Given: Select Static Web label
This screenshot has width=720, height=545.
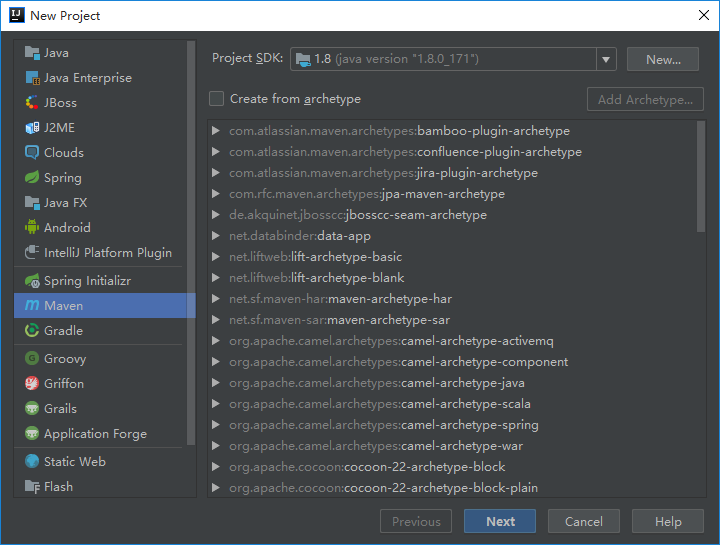Looking at the screenshot, I should click(75, 461).
